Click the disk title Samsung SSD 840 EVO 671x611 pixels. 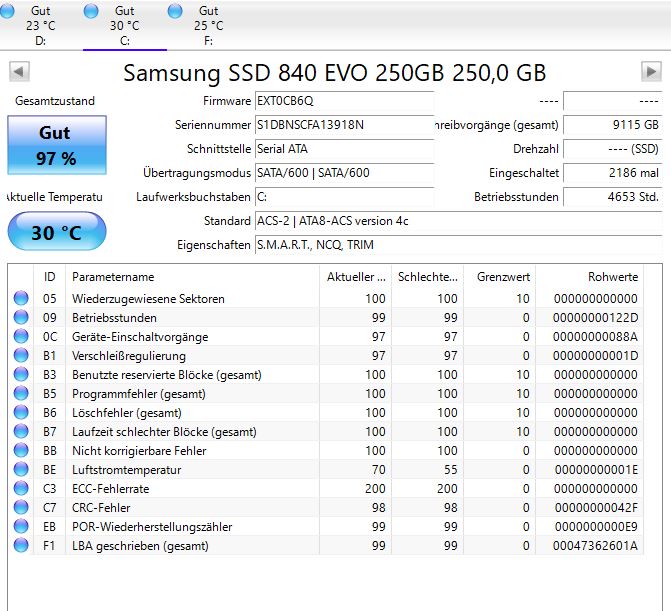click(335, 73)
